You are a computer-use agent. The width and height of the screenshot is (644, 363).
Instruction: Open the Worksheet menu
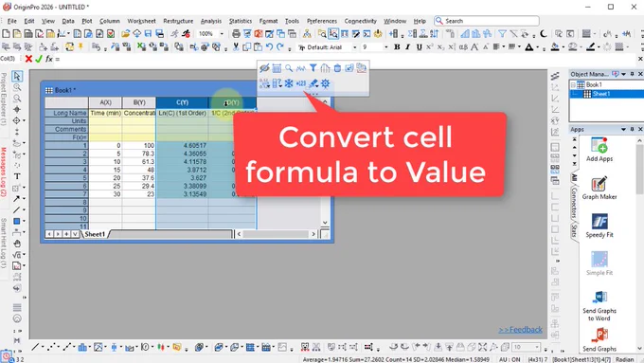pyautogui.click(x=141, y=21)
